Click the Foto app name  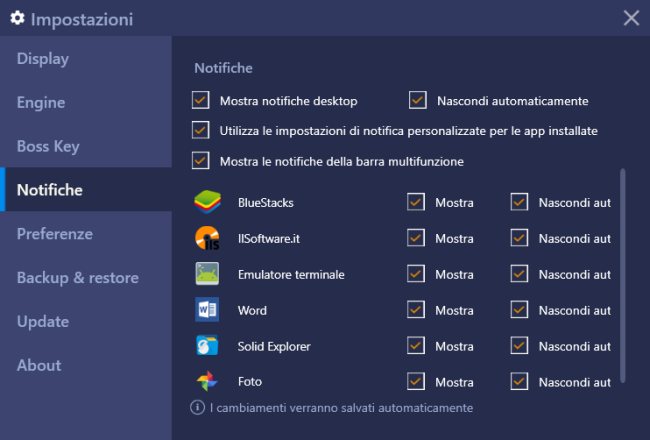tap(250, 382)
